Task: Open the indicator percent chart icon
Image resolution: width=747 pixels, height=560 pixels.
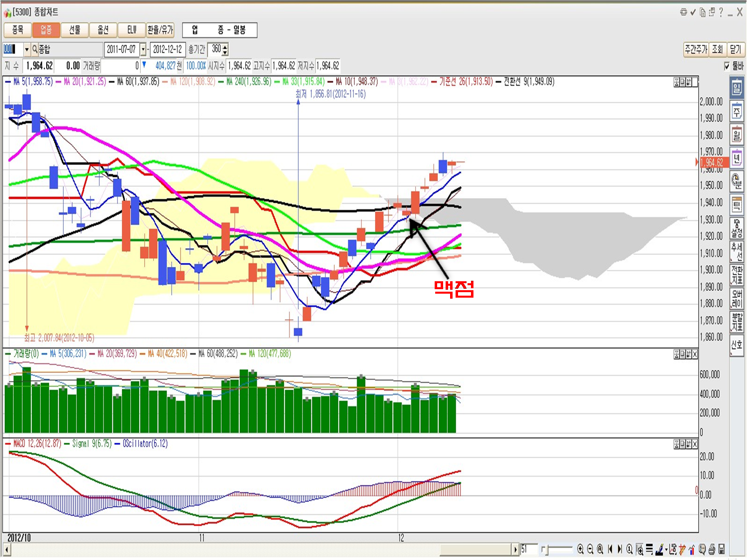Action: 673,549
